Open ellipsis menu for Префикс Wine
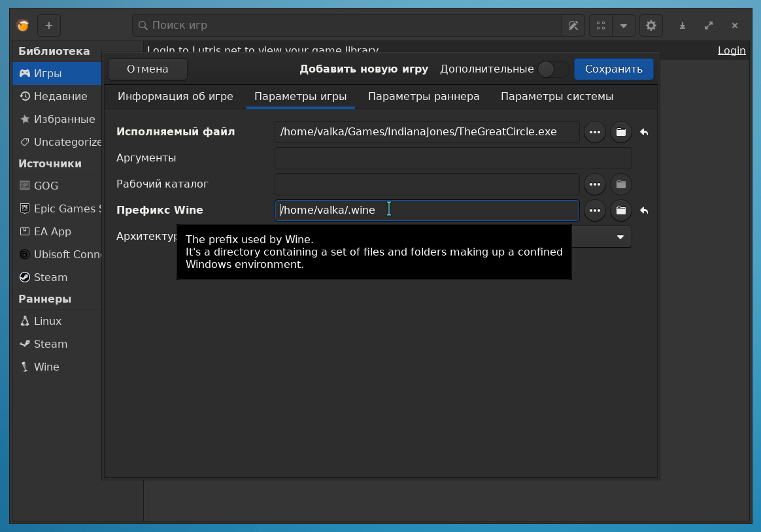 click(594, 210)
